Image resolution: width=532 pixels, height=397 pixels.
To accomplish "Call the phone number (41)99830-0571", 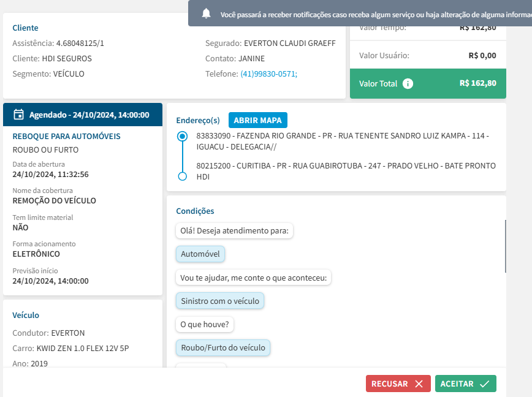I will pos(268,74).
